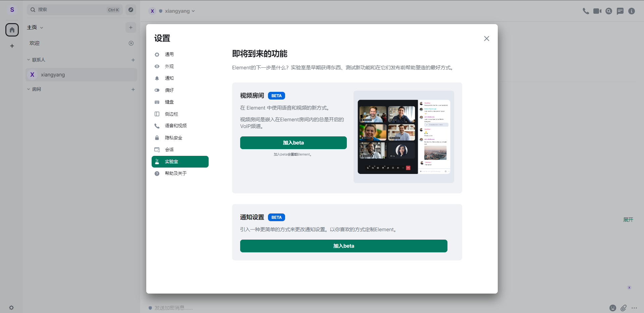Open the 外观 appearance settings tab
644x313 pixels.
tap(180, 66)
